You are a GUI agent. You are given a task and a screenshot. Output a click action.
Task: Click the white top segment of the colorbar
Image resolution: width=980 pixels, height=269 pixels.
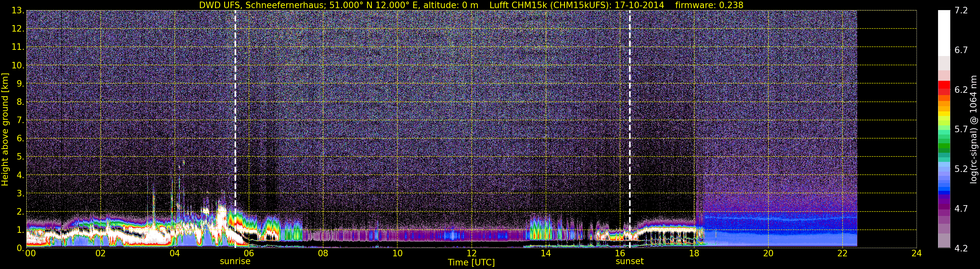pos(944,34)
